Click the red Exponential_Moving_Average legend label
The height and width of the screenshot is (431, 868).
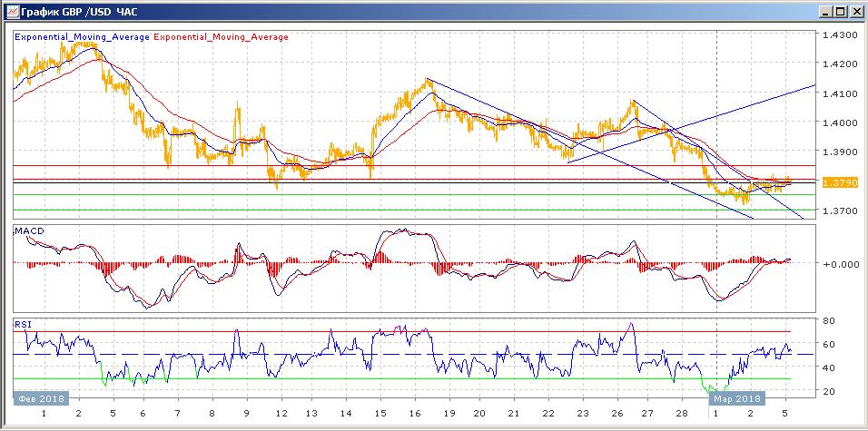click(221, 37)
